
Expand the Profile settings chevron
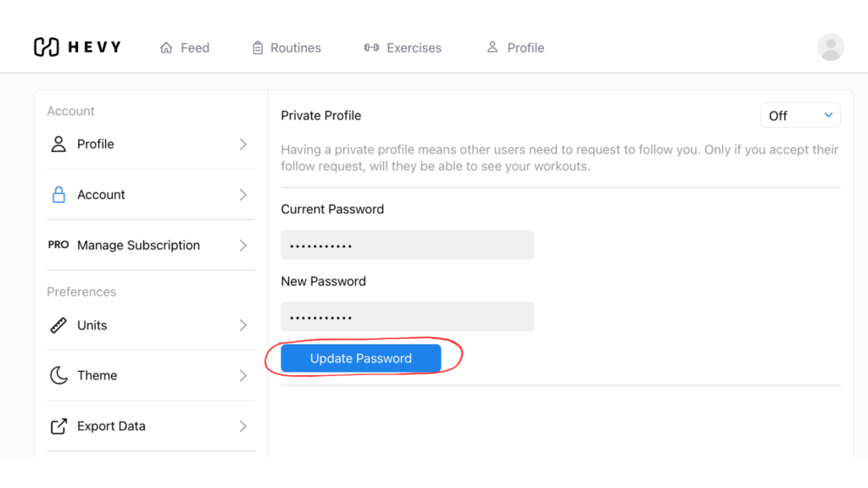(243, 144)
